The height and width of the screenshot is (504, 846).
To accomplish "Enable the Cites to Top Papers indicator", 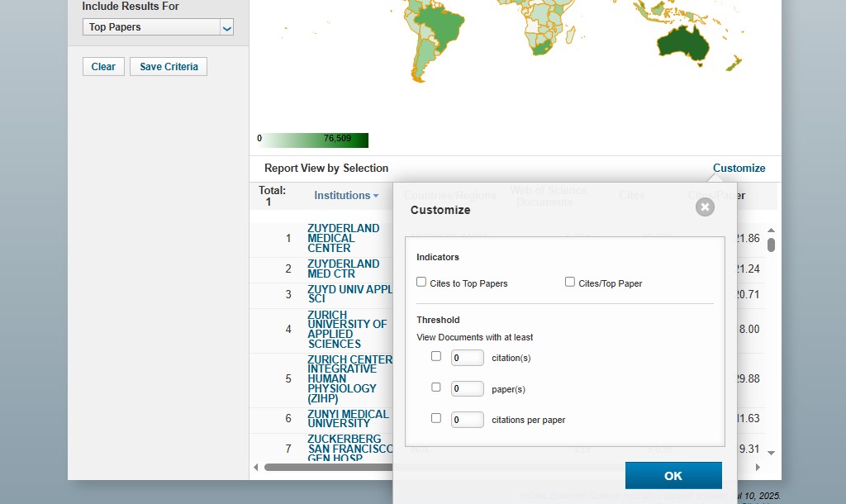I will pyautogui.click(x=421, y=282).
